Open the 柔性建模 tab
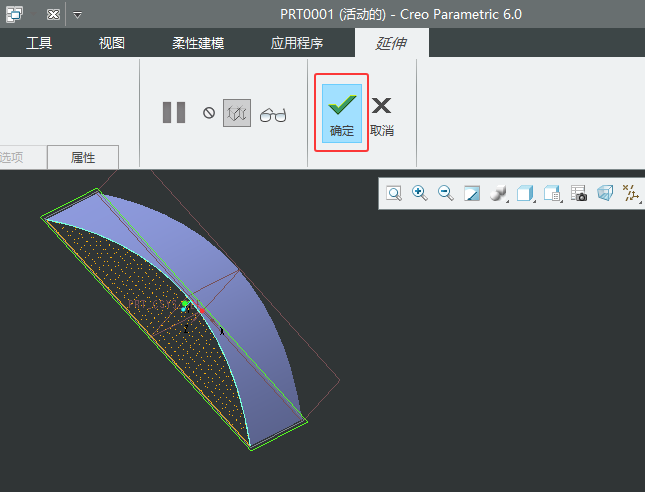645x492 pixels. pos(198,43)
